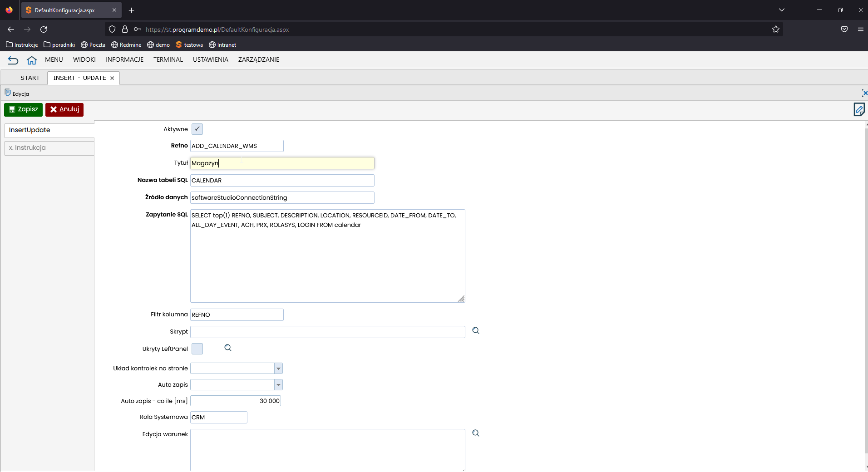
Task: Click the edit pencil icon at right
Action: [x=859, y=109]
